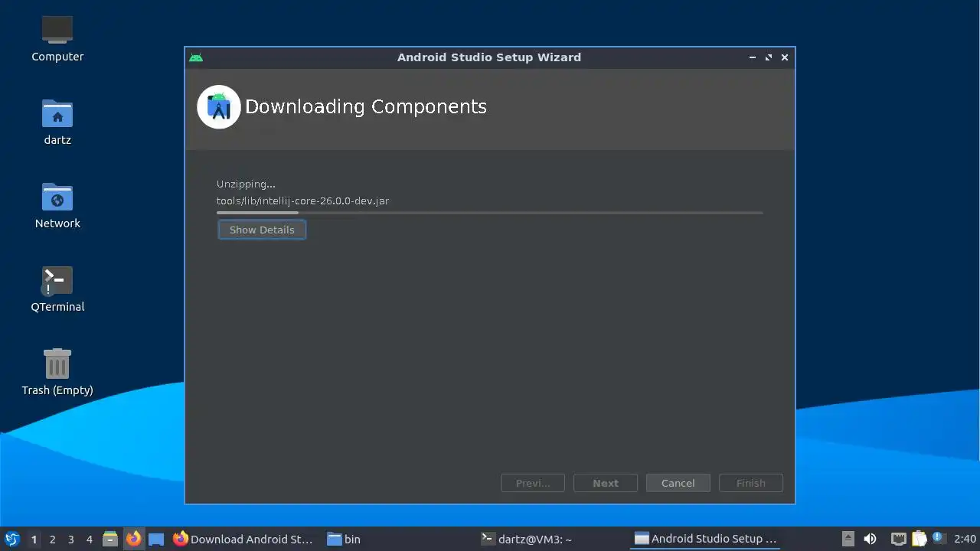Switch to workspace 2
The width and height of the screenshot is (980, 551).
pyautogui.click(x=52, y=539)
